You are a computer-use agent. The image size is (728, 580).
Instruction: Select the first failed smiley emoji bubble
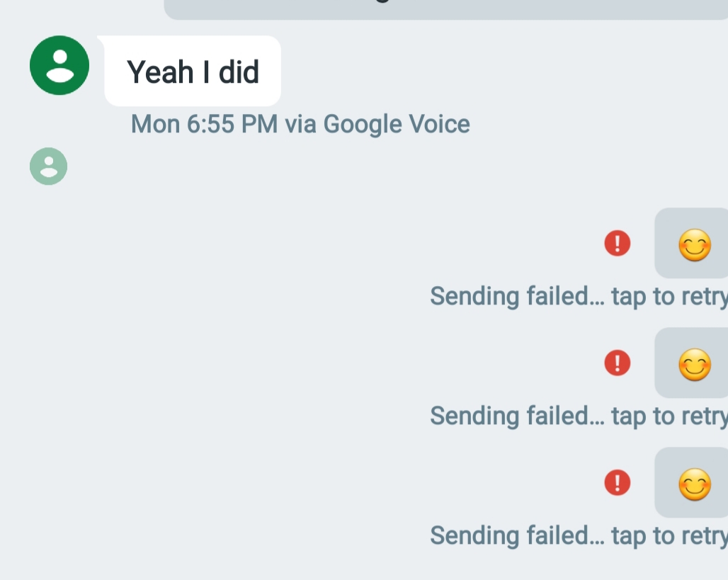click(x=693, y=244)
